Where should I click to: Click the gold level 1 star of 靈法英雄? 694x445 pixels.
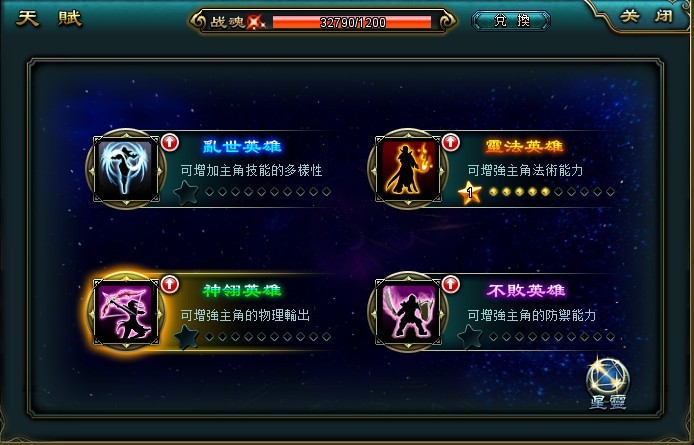coord(469,193)
